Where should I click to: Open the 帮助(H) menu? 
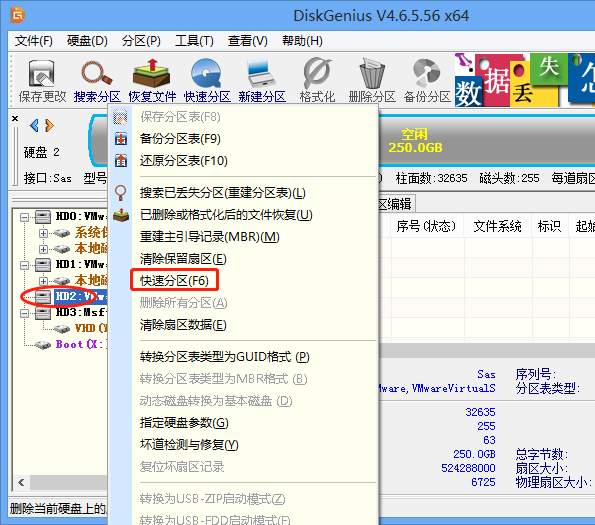(x=302, y=41)
